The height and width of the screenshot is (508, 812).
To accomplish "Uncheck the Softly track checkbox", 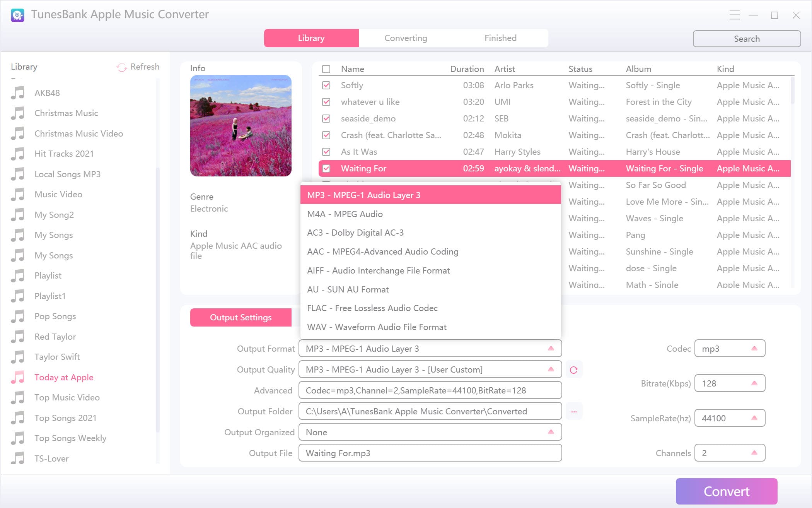I will pos(326,85).
